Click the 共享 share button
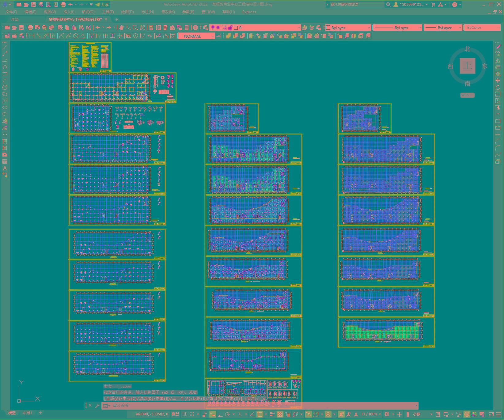 click(x=102, y=5)
